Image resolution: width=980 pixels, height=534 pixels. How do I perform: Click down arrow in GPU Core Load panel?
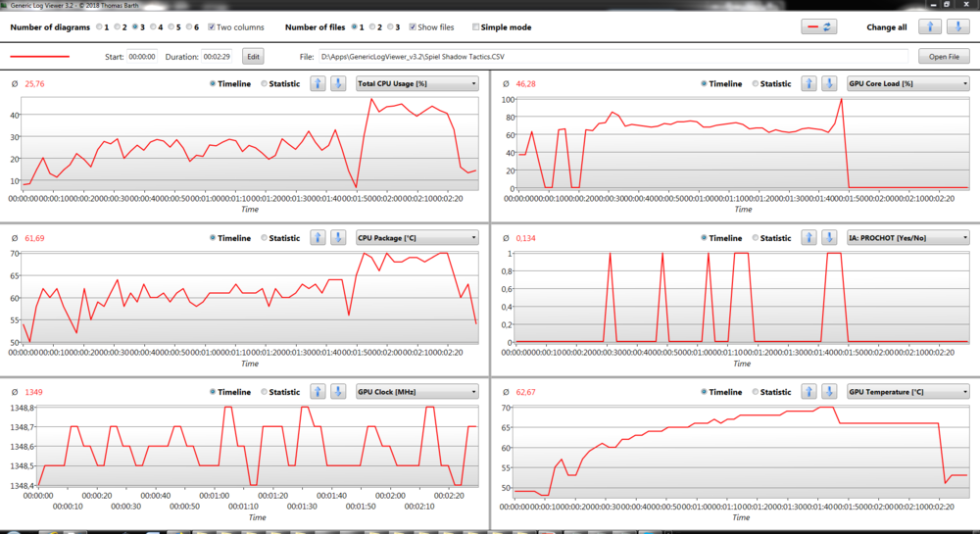(830, 83)
